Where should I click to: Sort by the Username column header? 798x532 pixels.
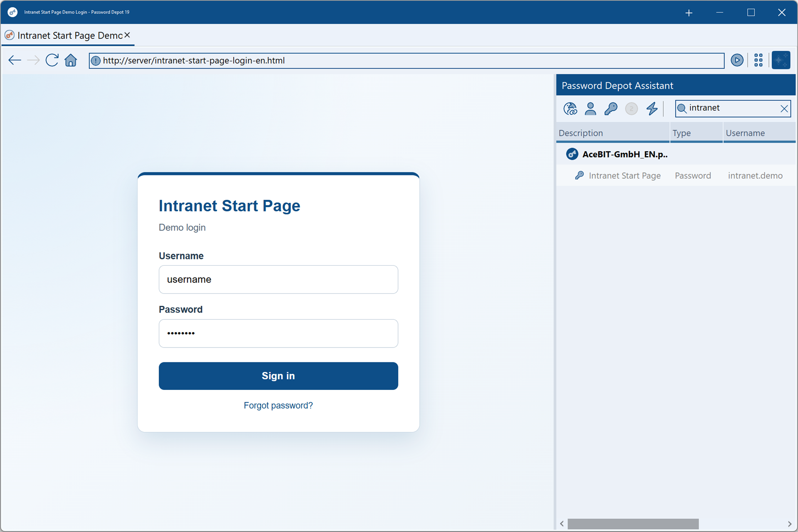coord(759,133)
